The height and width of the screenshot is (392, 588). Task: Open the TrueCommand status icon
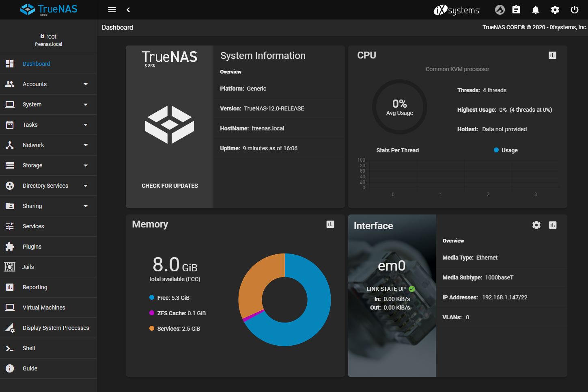[500, 10]
